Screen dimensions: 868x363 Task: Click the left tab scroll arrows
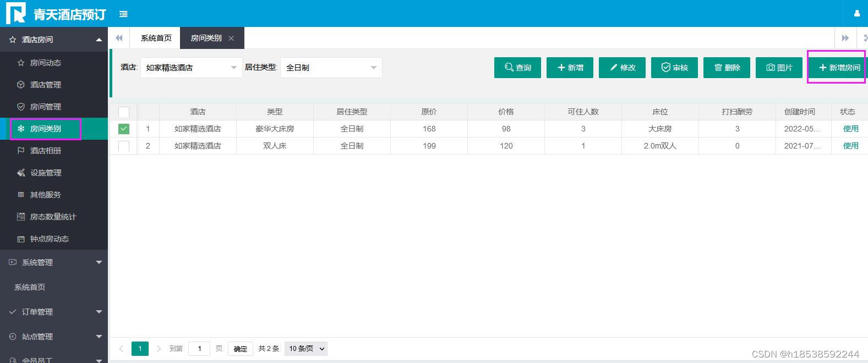[119, 38]
